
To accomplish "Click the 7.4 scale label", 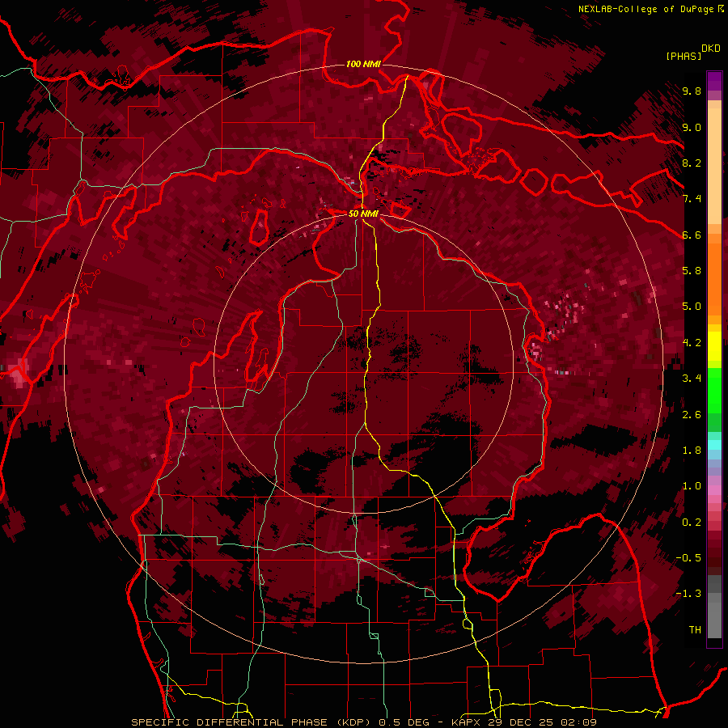I will click(692, 199).
